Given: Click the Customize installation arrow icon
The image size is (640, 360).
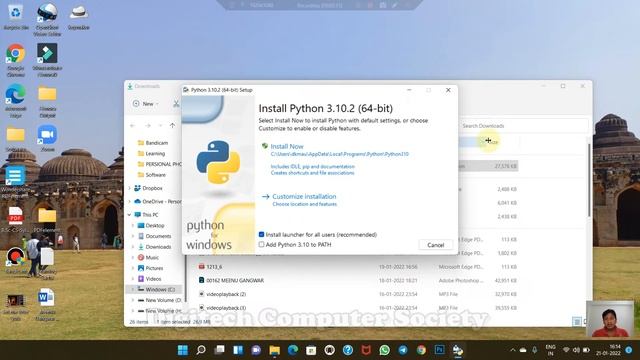Looking at the screenshot, I should tap(266, 197).
